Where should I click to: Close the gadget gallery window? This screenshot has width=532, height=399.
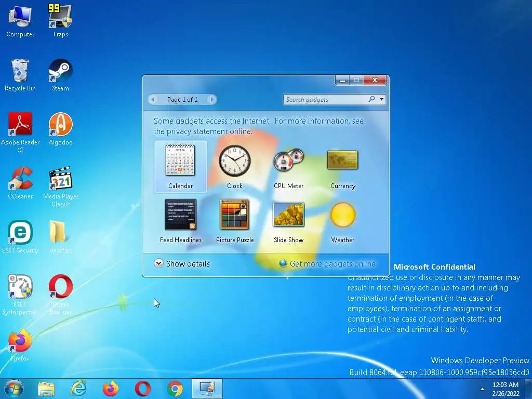375,80
